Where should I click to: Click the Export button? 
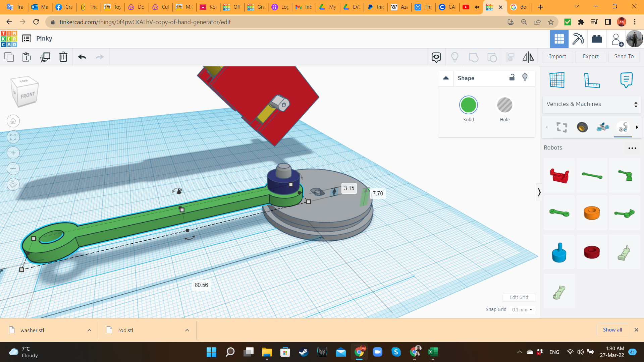[x=590, y=57]
